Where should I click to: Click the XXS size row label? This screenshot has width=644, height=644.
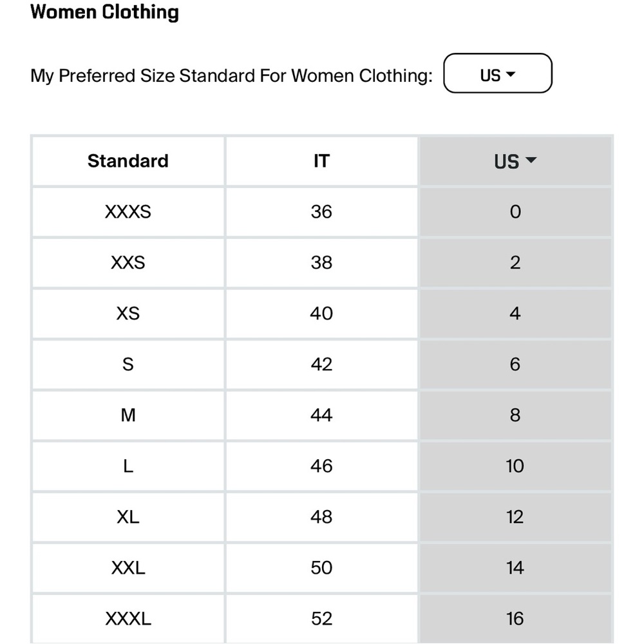128,263
